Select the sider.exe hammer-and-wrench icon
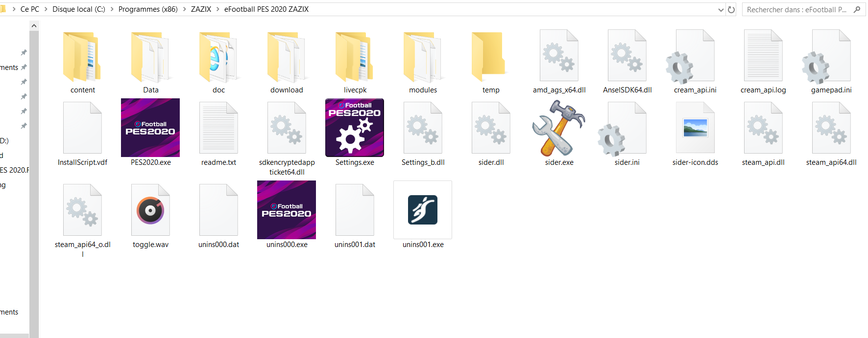 [559, 128]
